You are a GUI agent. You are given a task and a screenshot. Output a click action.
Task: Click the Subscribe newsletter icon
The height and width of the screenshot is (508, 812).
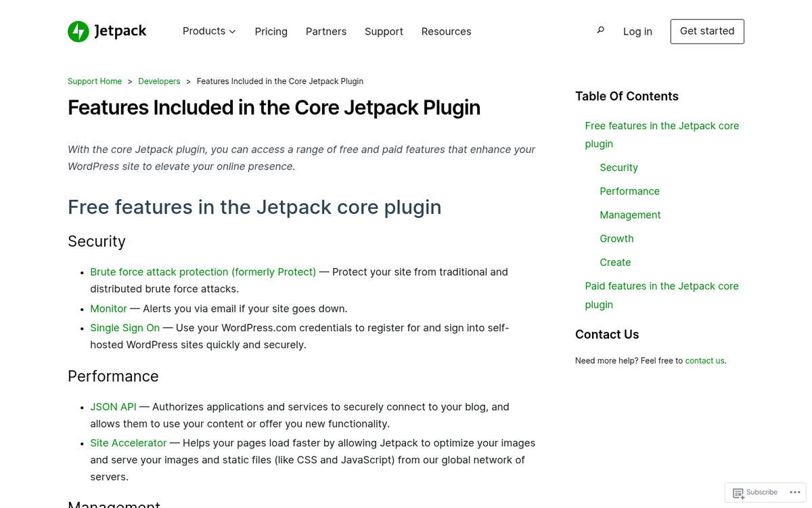coord(740,492)
